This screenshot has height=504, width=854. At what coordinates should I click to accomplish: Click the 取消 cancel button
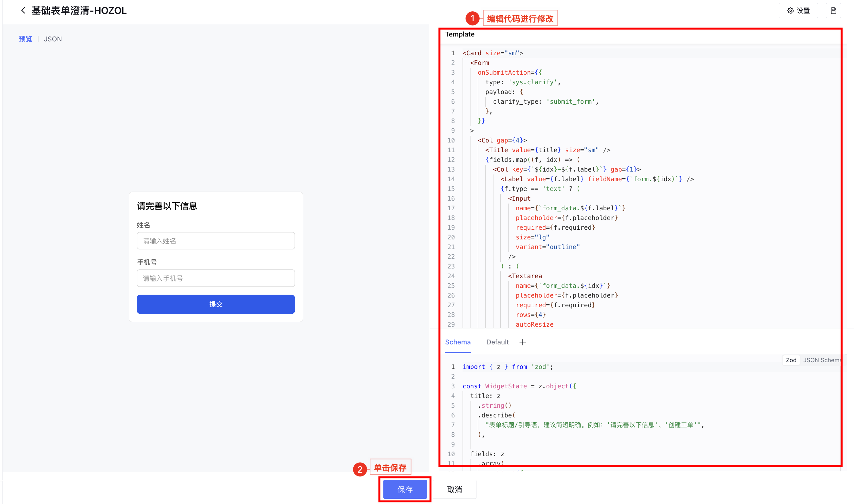coord(454,489)
